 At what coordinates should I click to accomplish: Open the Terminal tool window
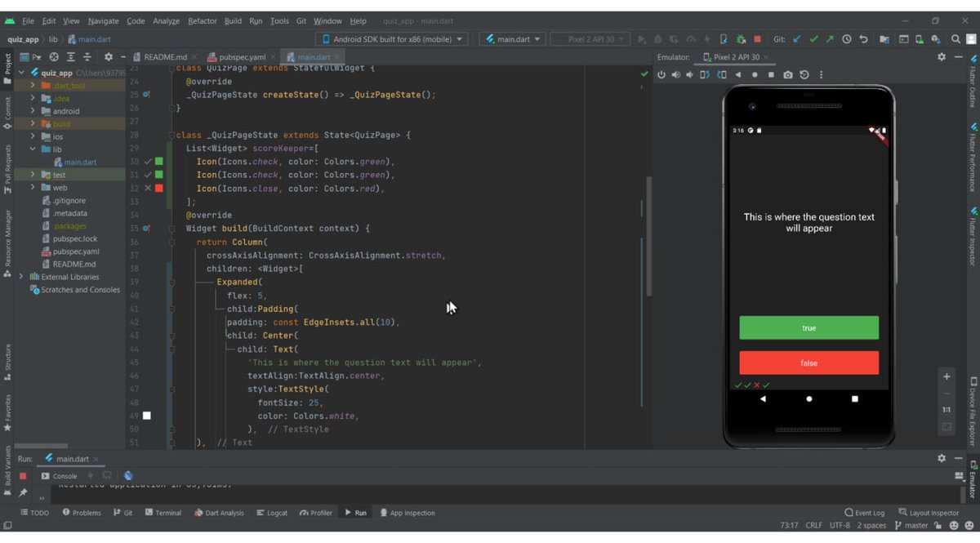163,513
